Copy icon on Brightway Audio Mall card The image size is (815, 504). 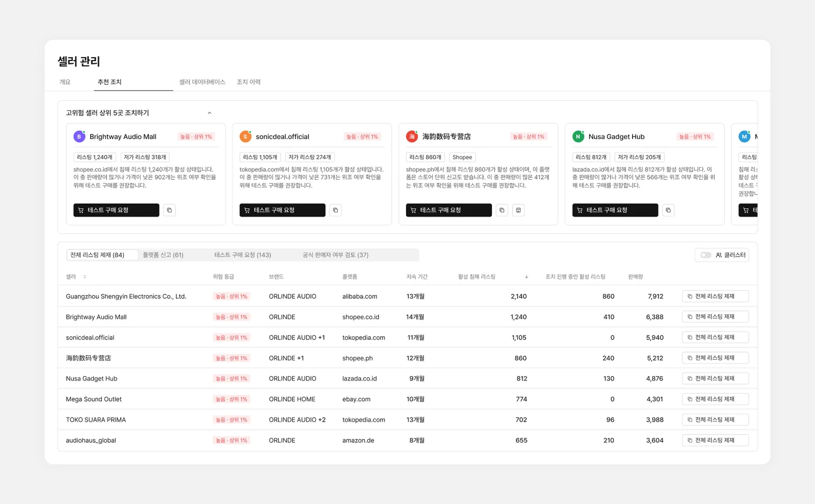click(x=169, y=210)
